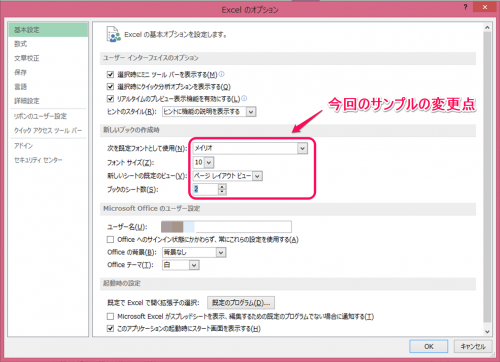This screenshot has height=362, width=500.
Task: Decrease the sheet count with down spinner
Action: 222,192
